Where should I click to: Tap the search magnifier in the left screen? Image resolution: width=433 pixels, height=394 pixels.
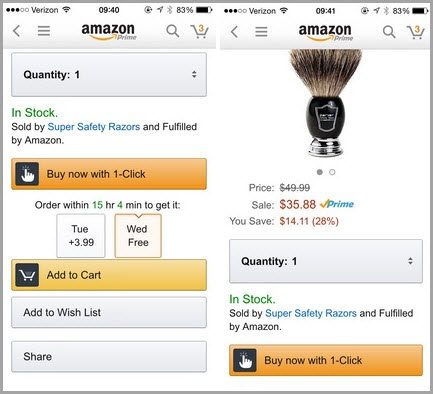click(x=173, y=31)
